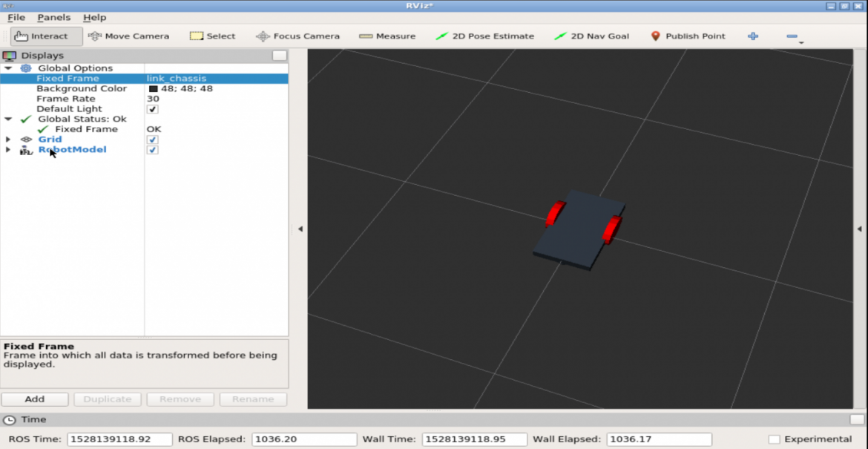Open the File menu
Screen dimensions: 868x449
point(16,18)
